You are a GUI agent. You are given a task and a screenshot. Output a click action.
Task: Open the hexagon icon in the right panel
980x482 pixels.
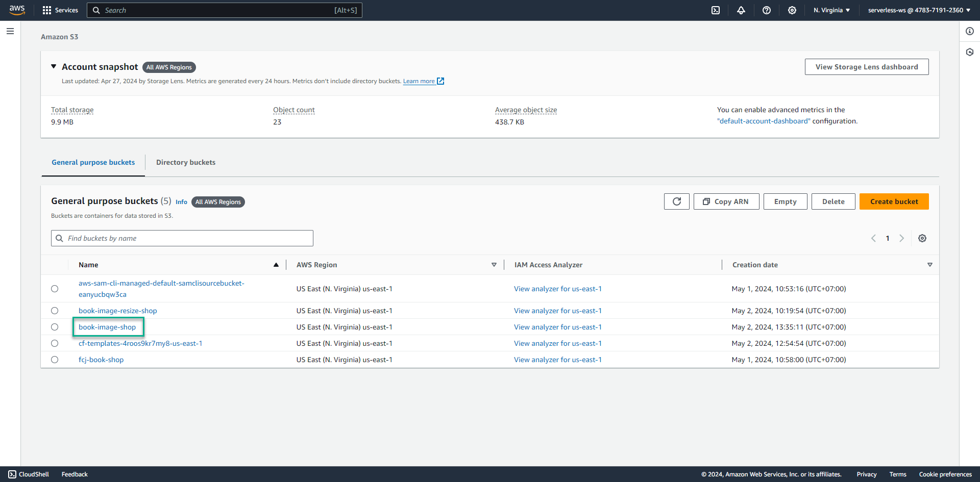click(x=970, y=52)
